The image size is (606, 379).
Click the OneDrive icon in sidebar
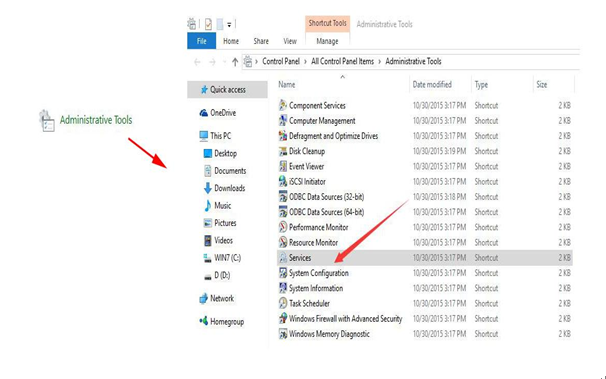(204, 113)
